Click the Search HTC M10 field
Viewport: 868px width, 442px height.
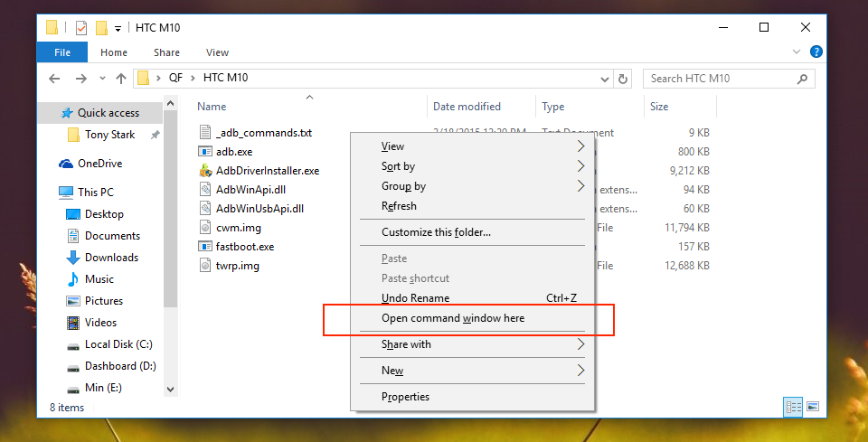pyautogui.click(x=729, y=79)
